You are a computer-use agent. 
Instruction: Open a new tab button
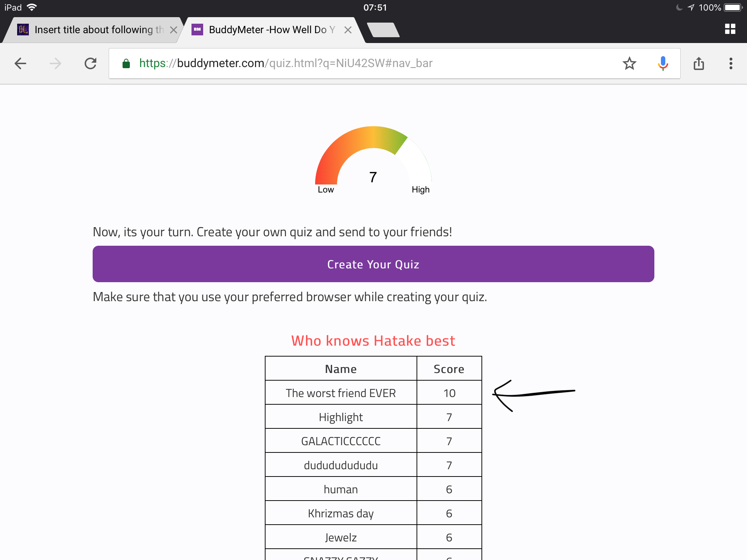(x=383, y=30)
